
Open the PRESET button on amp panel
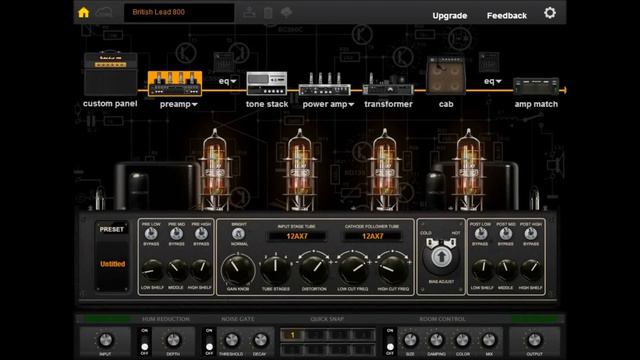112,230
